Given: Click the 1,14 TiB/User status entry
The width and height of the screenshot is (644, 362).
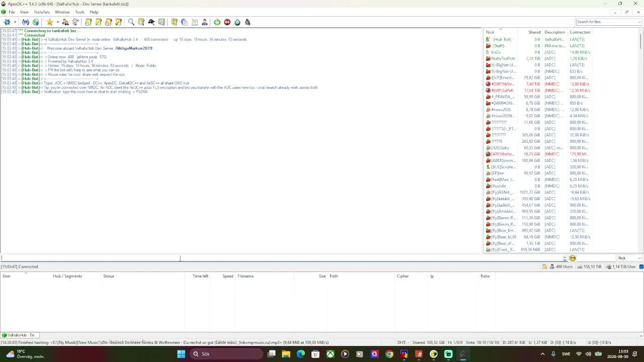Looking at the screenshot, I should pyautogui.click(x=622, y=267).
